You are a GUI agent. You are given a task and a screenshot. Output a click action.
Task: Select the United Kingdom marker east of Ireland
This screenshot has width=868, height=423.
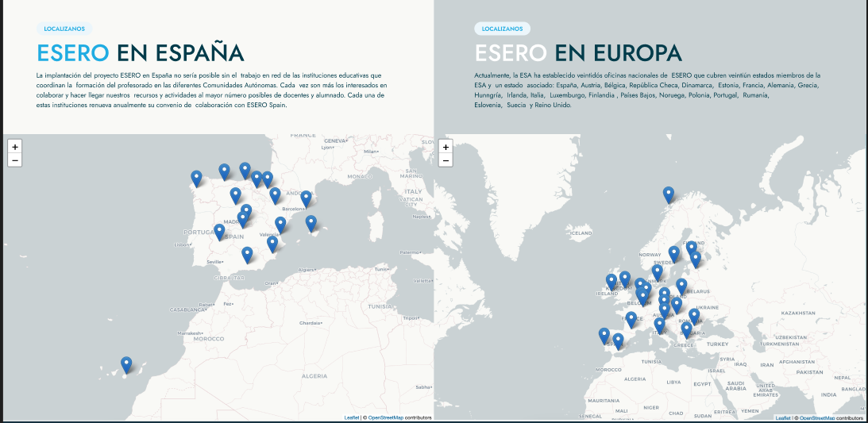625,279
